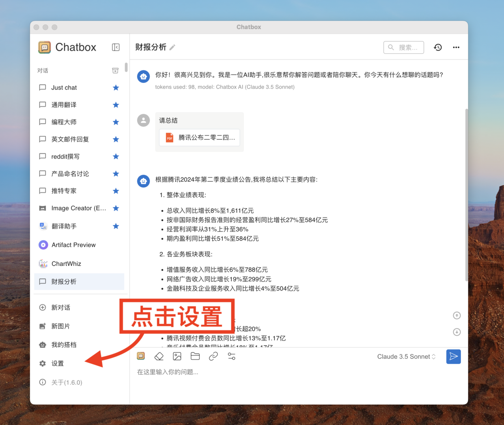
Task: Open the 通用翻译 conversation
Action: point(79,105)
